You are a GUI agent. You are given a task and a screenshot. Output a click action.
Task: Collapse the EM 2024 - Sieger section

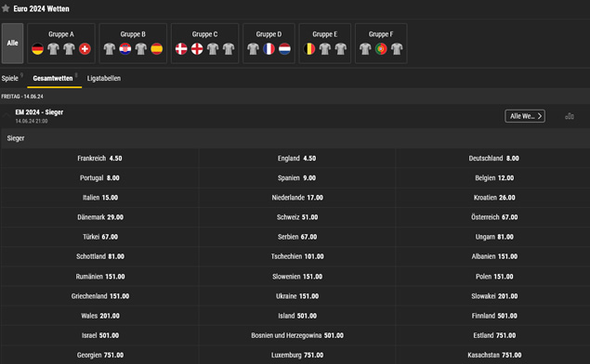pos(7,115)
